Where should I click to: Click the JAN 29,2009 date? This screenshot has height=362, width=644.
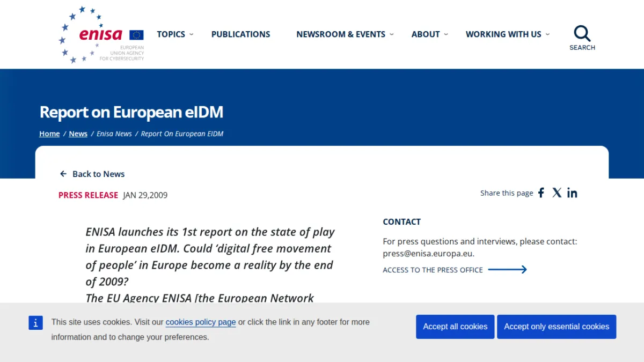[x=145, y=195]
